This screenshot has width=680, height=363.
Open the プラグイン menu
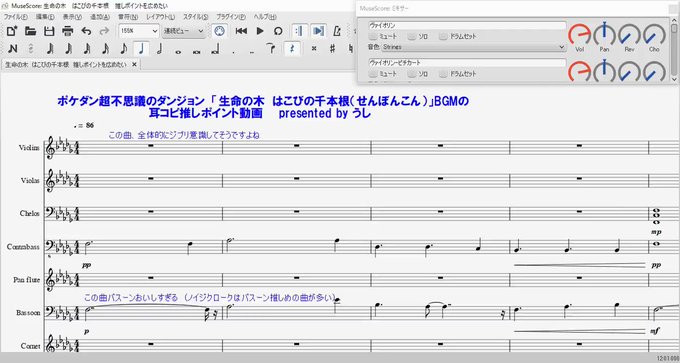point(231,17)
